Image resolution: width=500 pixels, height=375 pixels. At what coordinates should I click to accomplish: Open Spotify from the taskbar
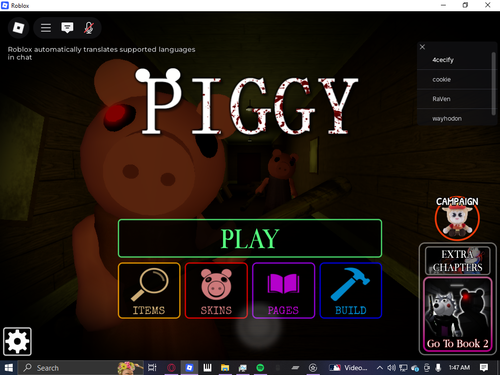click(260, 368)
